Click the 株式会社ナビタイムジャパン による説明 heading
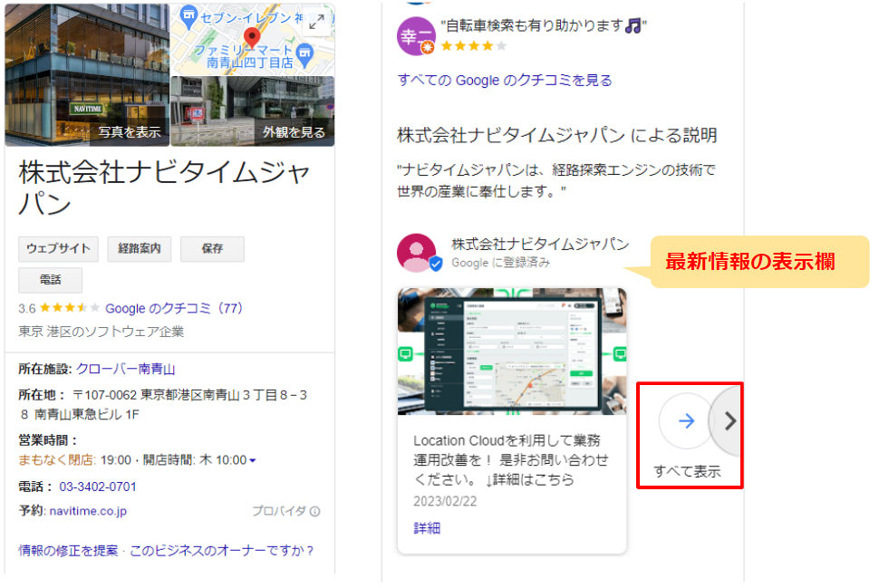879x588 pixels. click(x=557, y=136)
